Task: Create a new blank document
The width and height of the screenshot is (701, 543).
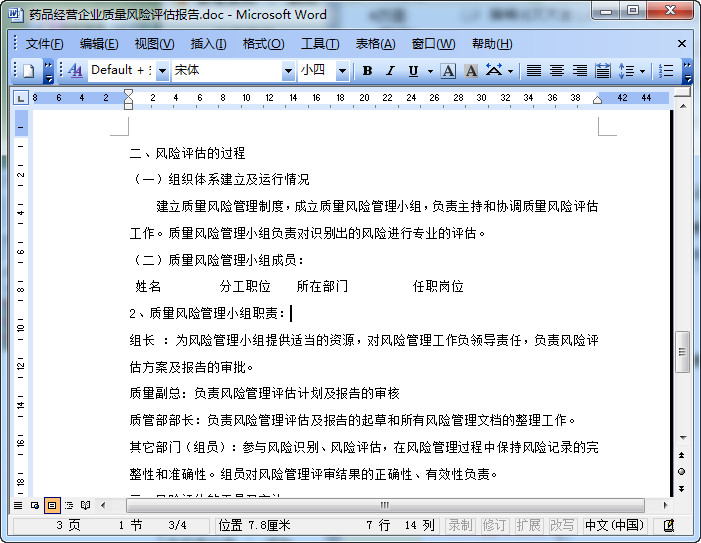Action: tap(29, 71)
